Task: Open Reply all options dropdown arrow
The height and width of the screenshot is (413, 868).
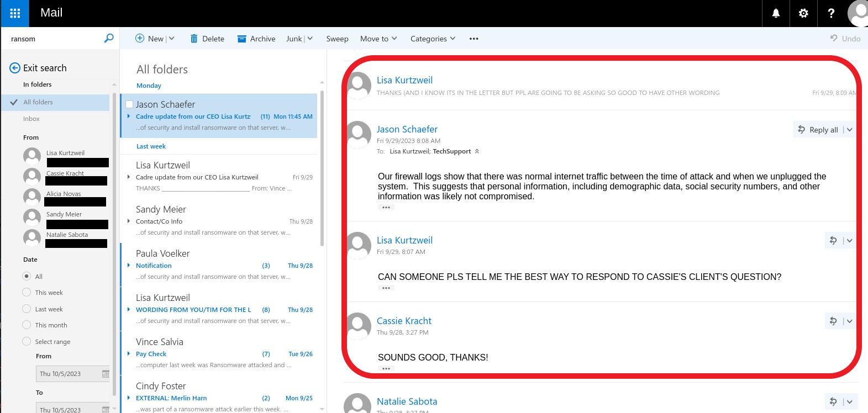Action: click(x=849, y=130)
